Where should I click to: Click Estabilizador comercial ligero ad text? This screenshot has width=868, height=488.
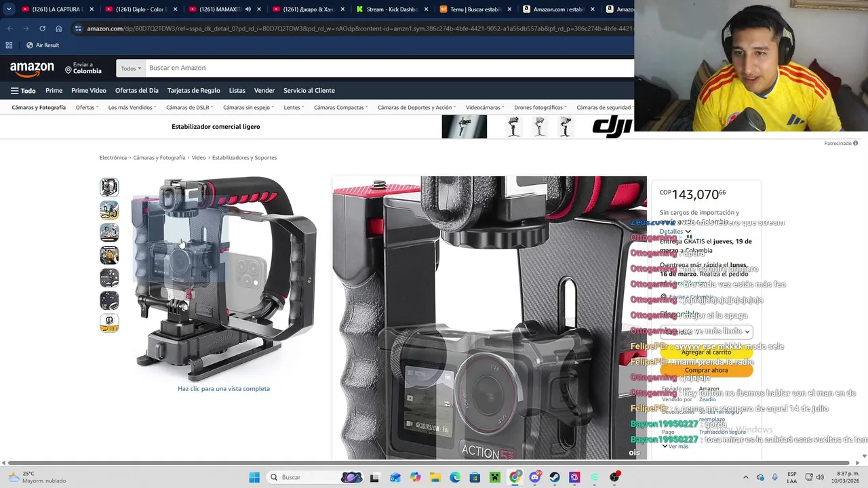(216, 127)
